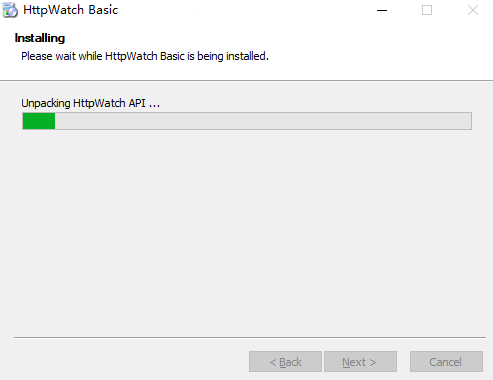The image size is (493, 380).
Task: Click the Cancel button
Action: click(446, 362)
